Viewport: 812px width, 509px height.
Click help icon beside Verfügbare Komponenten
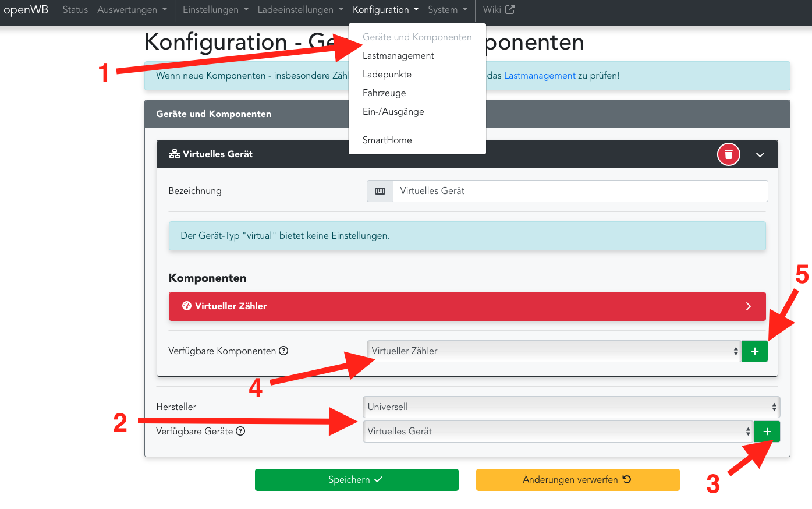283,351
